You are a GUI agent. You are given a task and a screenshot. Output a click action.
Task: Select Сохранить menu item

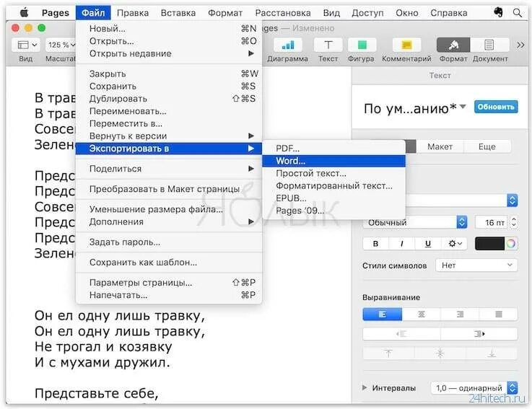[x=169, y=86]
